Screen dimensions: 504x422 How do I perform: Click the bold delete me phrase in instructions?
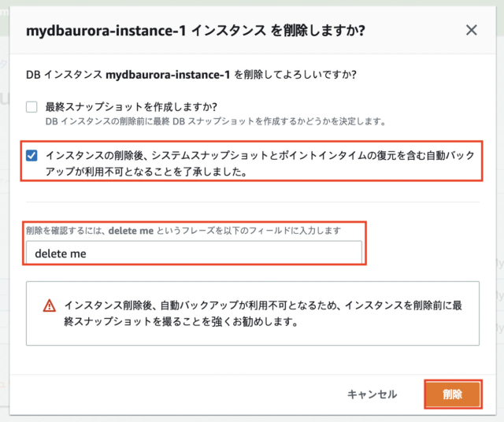pyautogui.click(x=131, y=231)
